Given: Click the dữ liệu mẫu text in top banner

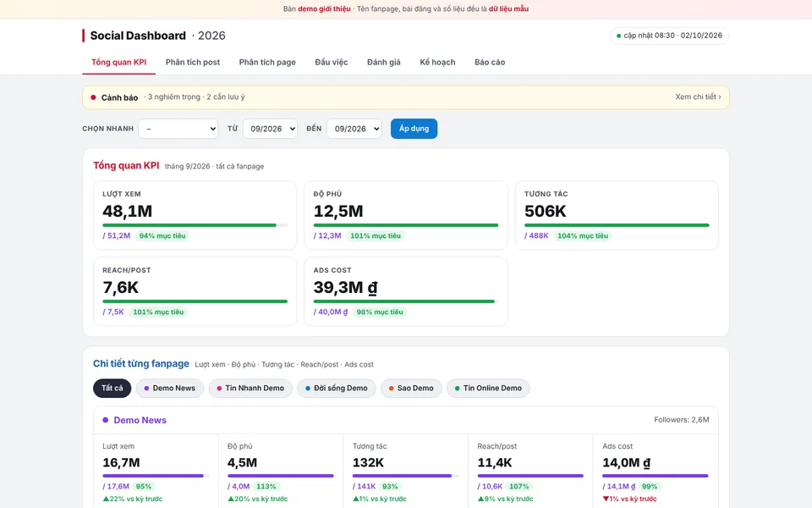Looking at the screenshot, I should tap(508, 8).
